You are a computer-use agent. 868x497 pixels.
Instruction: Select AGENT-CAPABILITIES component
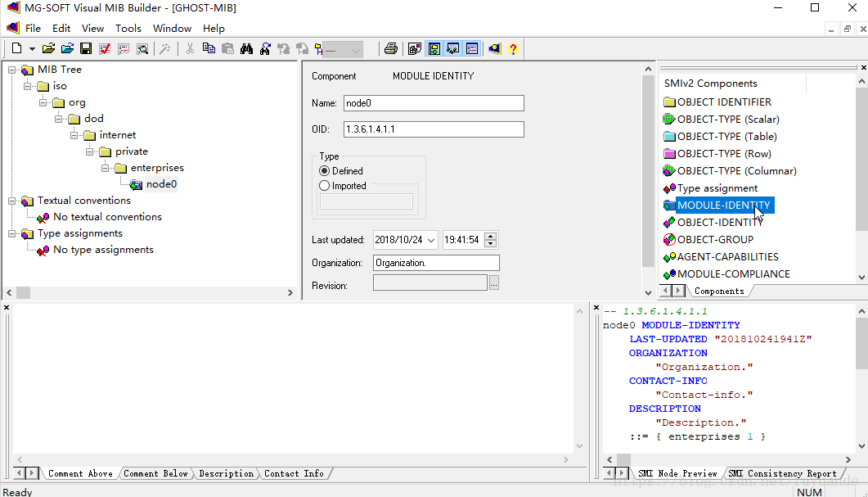point(727,256)
